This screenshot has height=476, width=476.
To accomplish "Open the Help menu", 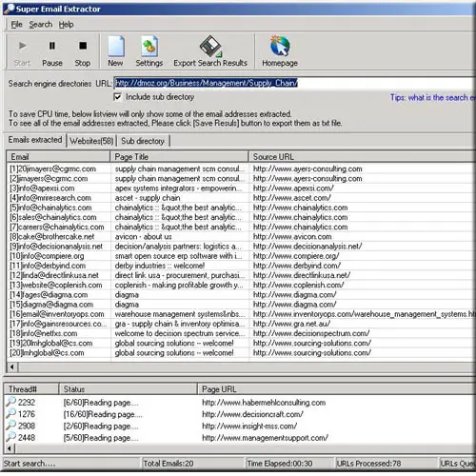I will pos(66,25).
